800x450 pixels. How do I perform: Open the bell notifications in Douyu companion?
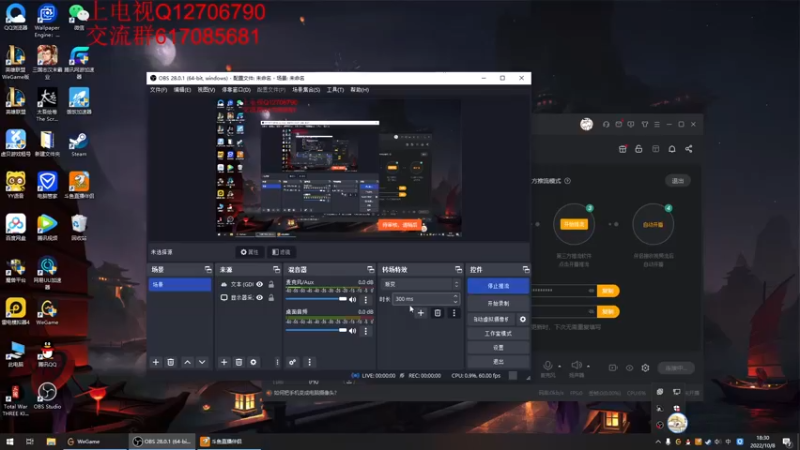coord(672,149)
